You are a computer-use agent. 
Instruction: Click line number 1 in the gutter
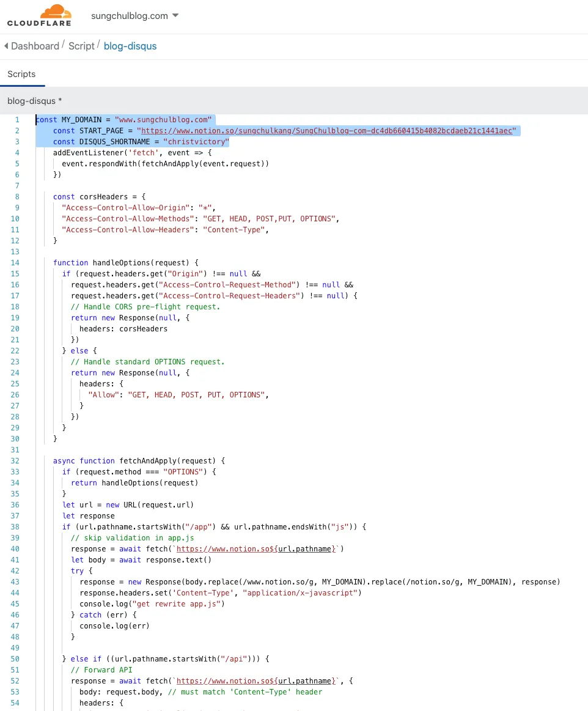point(17,120)
